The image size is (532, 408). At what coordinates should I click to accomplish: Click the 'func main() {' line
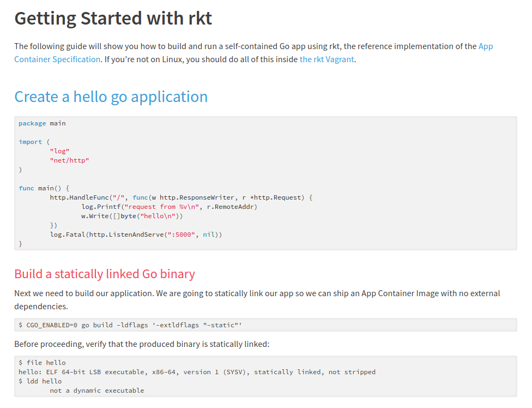[x=44, y=188]
